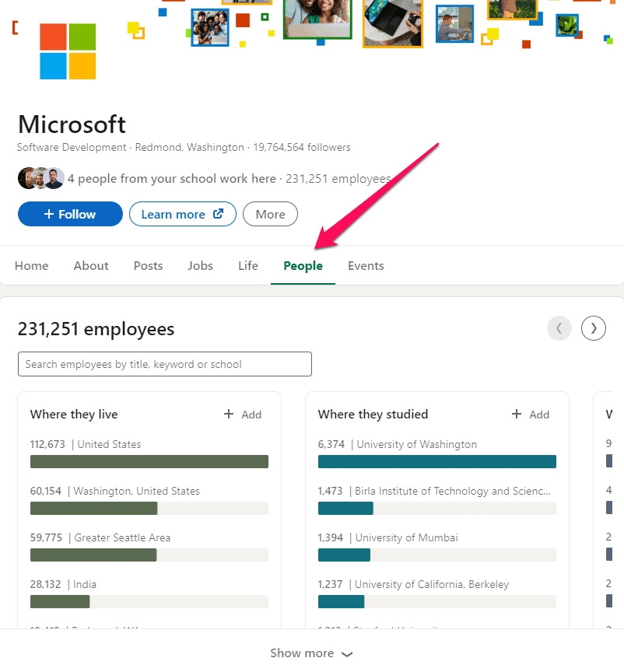Screen dimensions: 624x672
Task: Click the 4 people from your school link
Action: 171,179
